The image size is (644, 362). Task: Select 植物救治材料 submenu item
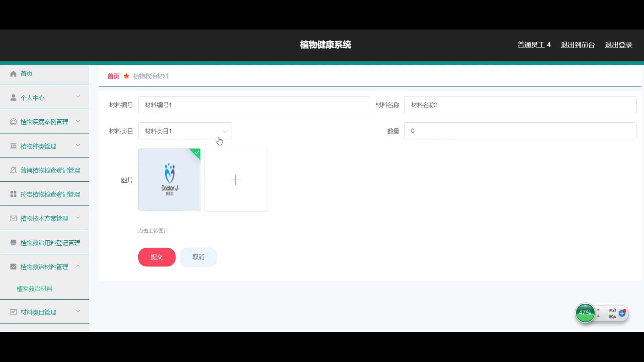[x=35, y=289]
